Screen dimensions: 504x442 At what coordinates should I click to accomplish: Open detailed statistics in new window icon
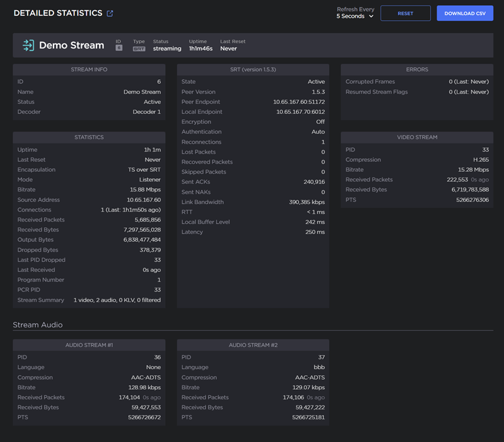tap(110, 13)
